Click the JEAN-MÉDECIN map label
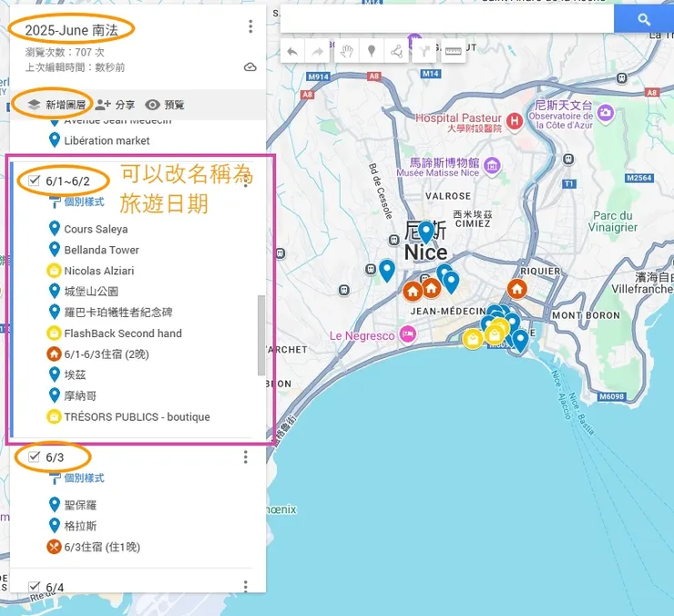 pos(448,311)
